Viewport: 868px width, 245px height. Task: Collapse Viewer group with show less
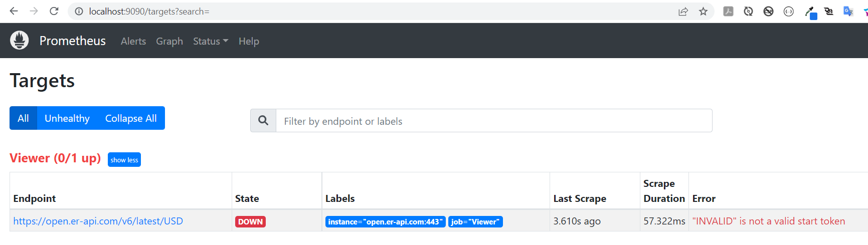tap(124, 160)
